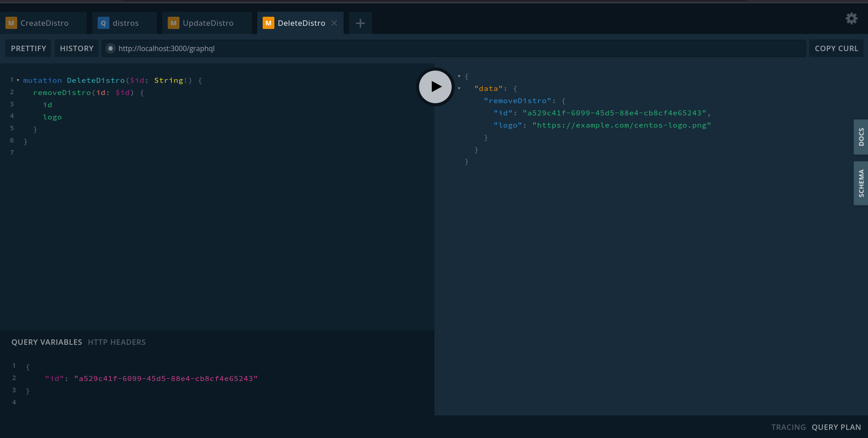The height and width of the screenshot is (438, 868).
Task: Open settings with the gear icon
Action: pyautogui.click(x=851, y=19)
